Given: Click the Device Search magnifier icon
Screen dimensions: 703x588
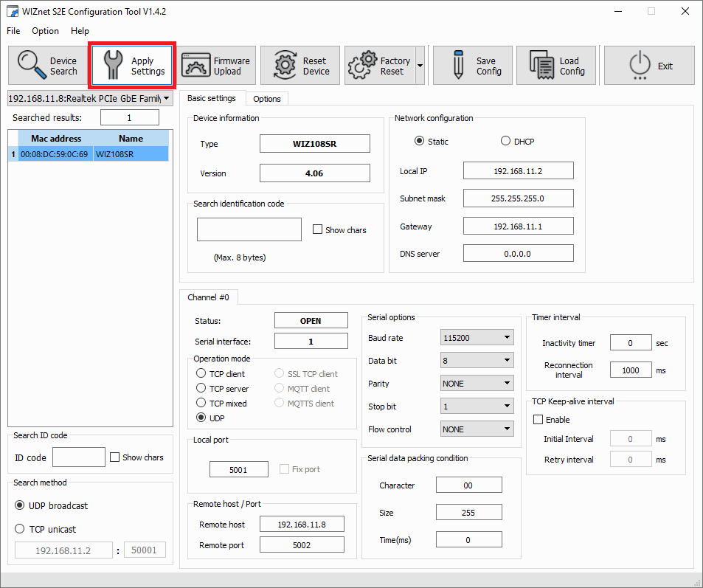Looking at the screenshot, I should [x=31, y=66].
